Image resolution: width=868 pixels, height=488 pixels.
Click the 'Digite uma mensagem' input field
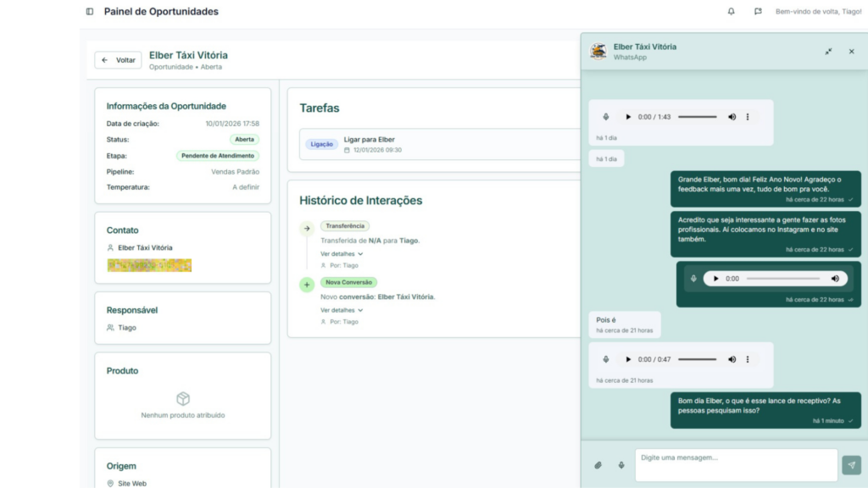[735, 464]
